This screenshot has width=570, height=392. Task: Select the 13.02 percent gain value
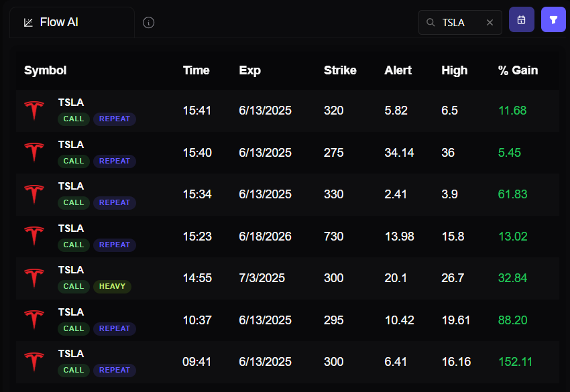512,237
